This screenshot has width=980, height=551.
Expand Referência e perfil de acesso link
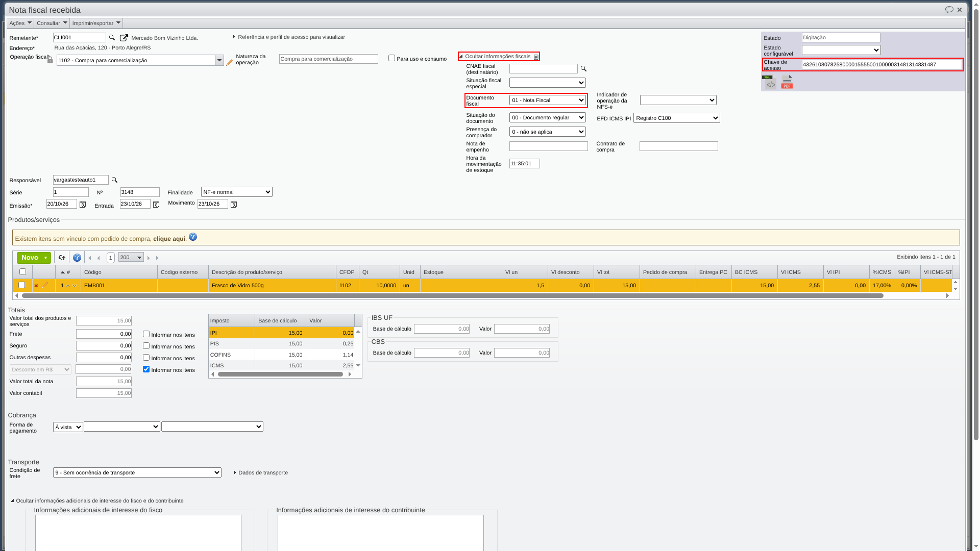tap(289, 37)
